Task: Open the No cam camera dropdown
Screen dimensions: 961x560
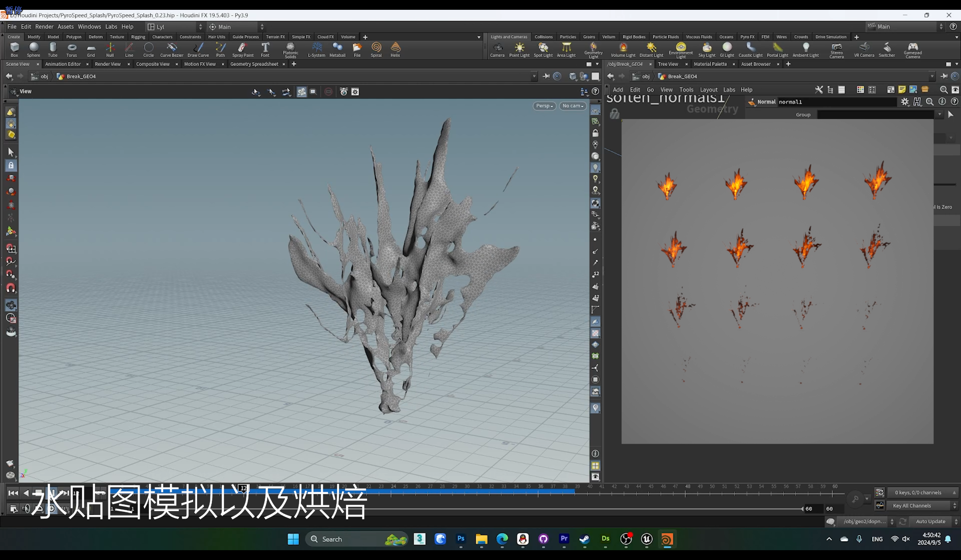Action: click(x=573, y=106)
